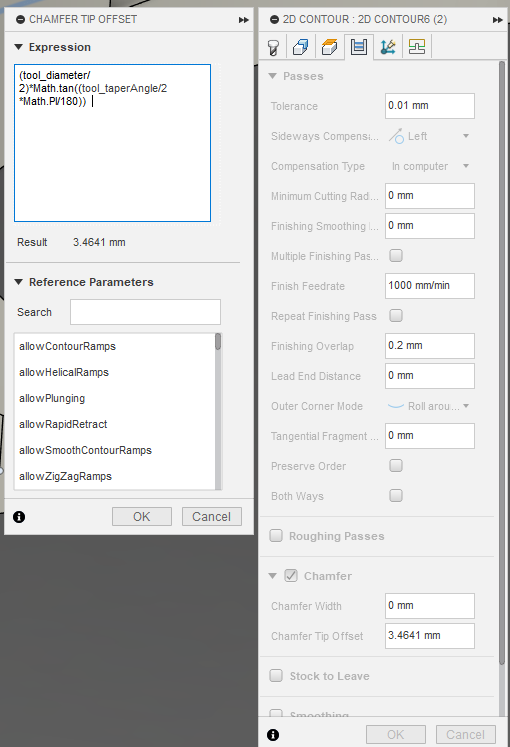Edit the Chamfer Width field
Image resolution: width=510 pixels, height=747 pixels.
(x=430, y=606)
